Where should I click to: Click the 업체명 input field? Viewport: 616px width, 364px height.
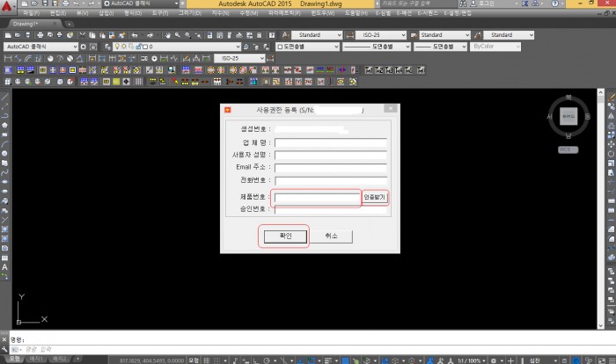330,142
